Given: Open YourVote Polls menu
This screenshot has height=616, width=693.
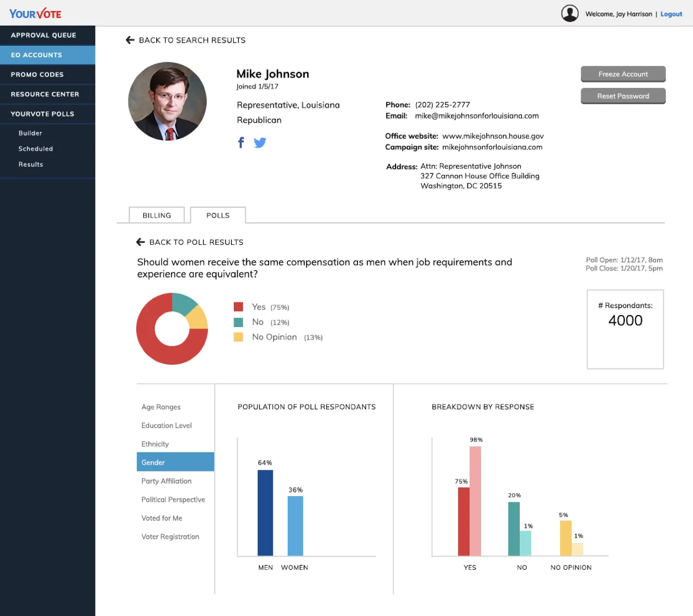Looking at the screenshot, I should click(x=47, y=114).
